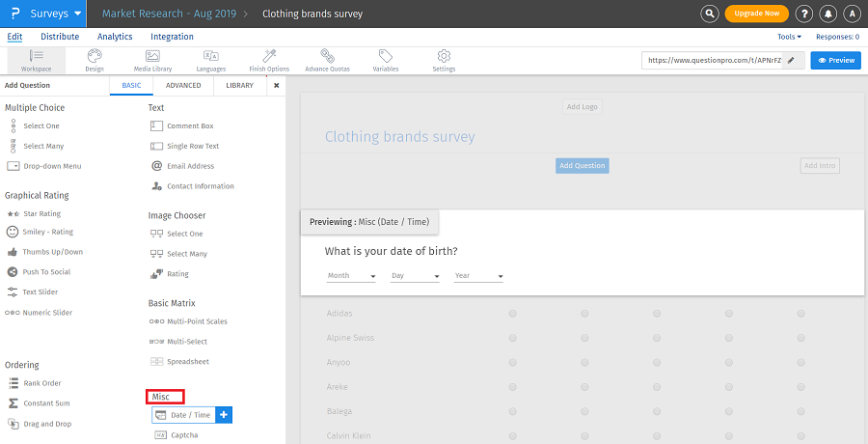This screenshot has height=444, width=868.
Task: Go to the Distribute menu
Action: click(x=60, y=37)
